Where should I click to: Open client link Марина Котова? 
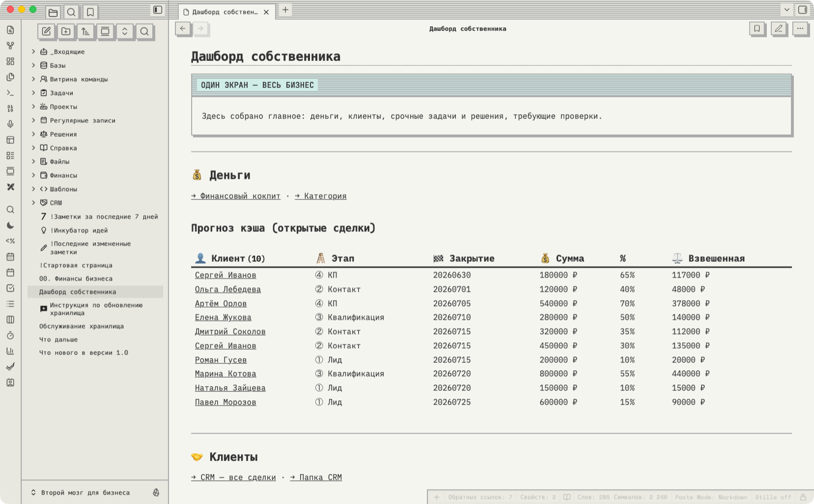click(x=225, y=374)
